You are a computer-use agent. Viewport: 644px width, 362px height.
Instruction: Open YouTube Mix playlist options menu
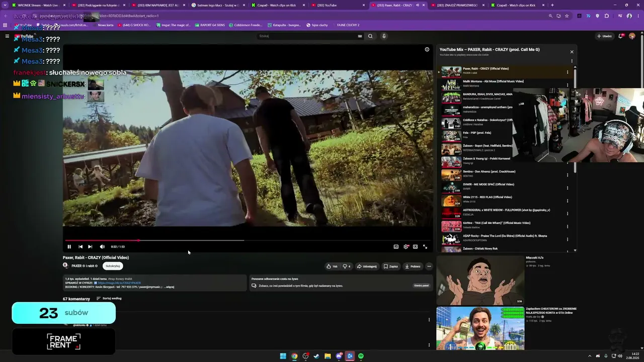[572, 61]
